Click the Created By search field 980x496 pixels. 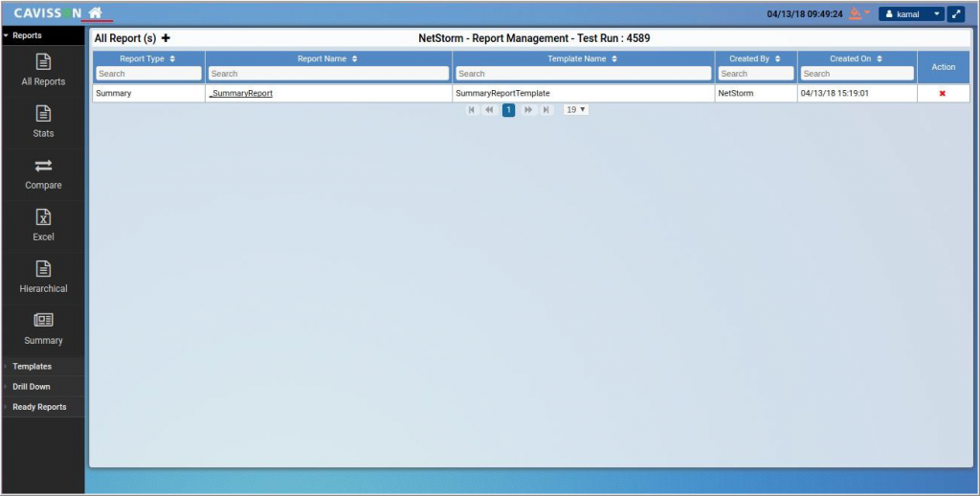click(756, 73)
